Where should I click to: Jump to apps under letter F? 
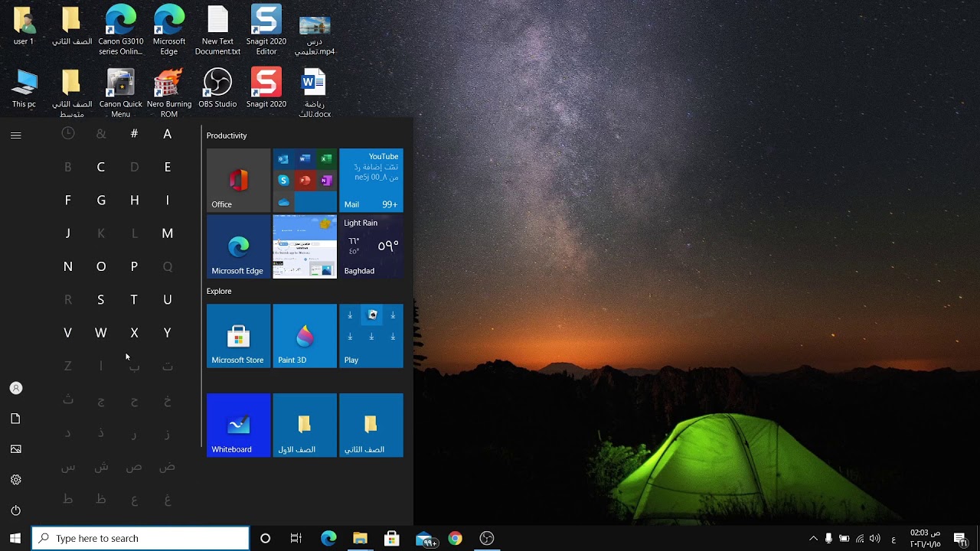(67, 200)
